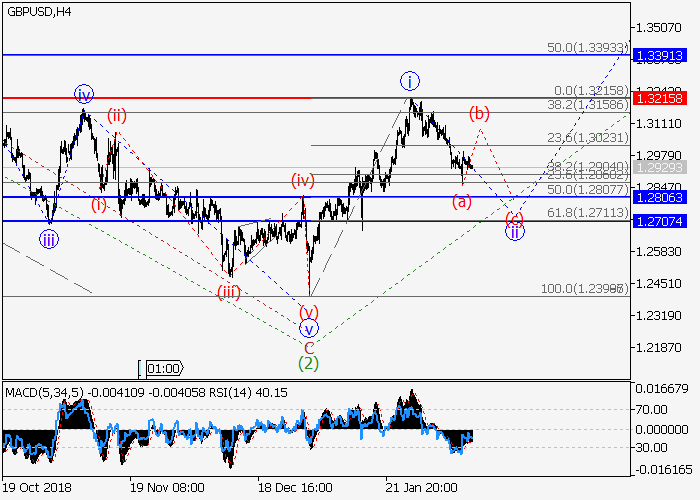This screenshot has width=700, height=500.
Task: Select the 38.2(1.31586) Fibonacci label
Action: (588, 104)
